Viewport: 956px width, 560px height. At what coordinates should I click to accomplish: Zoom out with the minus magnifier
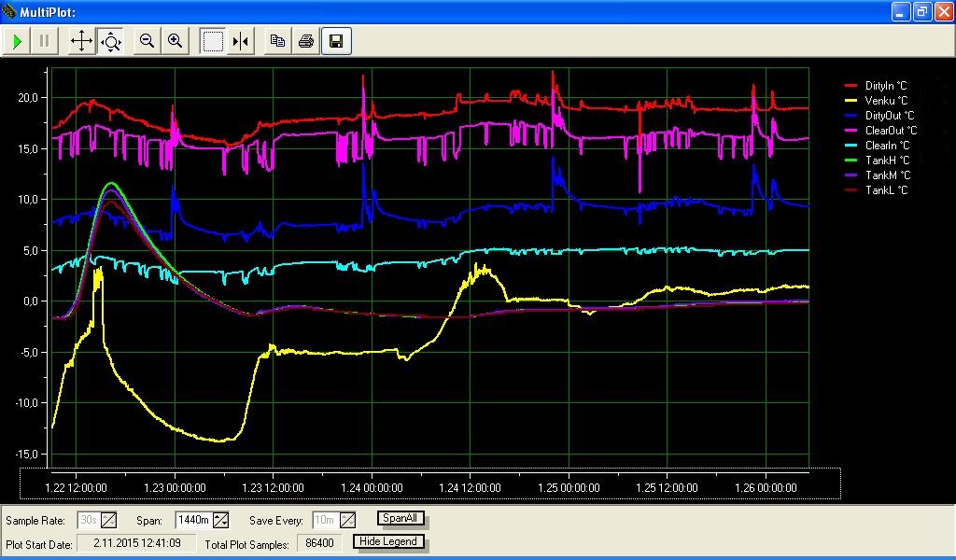point(147,41)
